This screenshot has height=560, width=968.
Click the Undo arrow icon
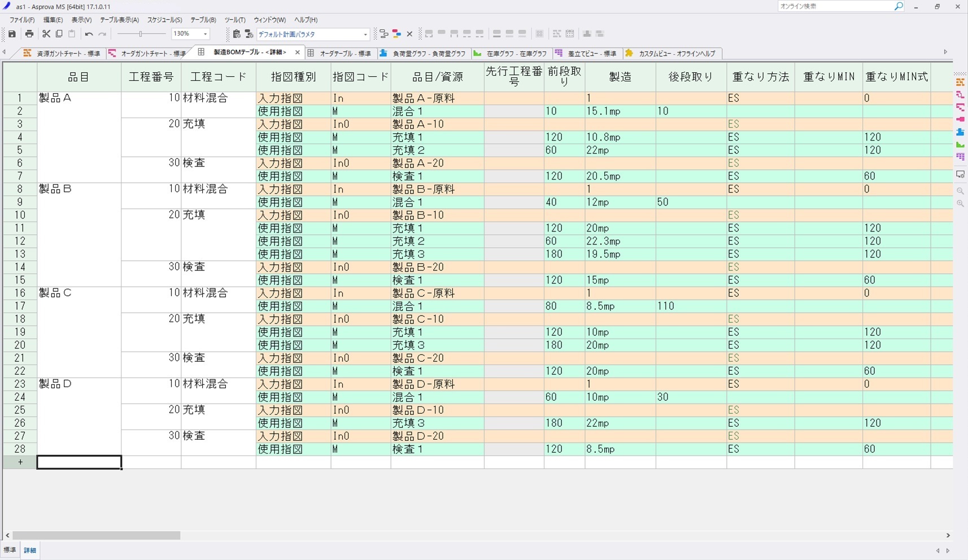89,34
